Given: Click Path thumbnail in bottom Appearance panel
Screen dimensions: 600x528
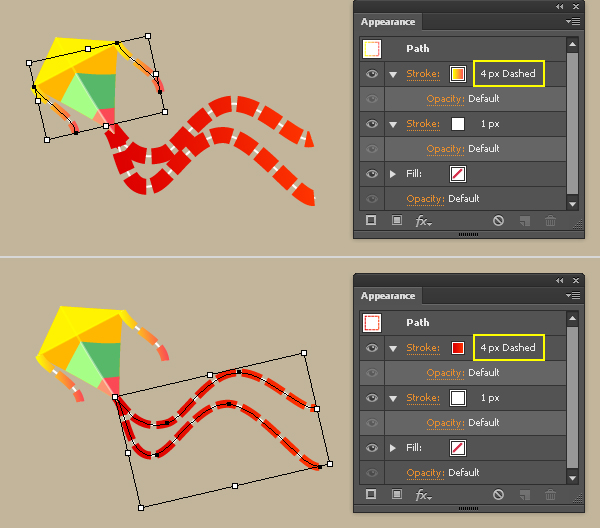Looking at the screenshot, I should pos(372,323).
